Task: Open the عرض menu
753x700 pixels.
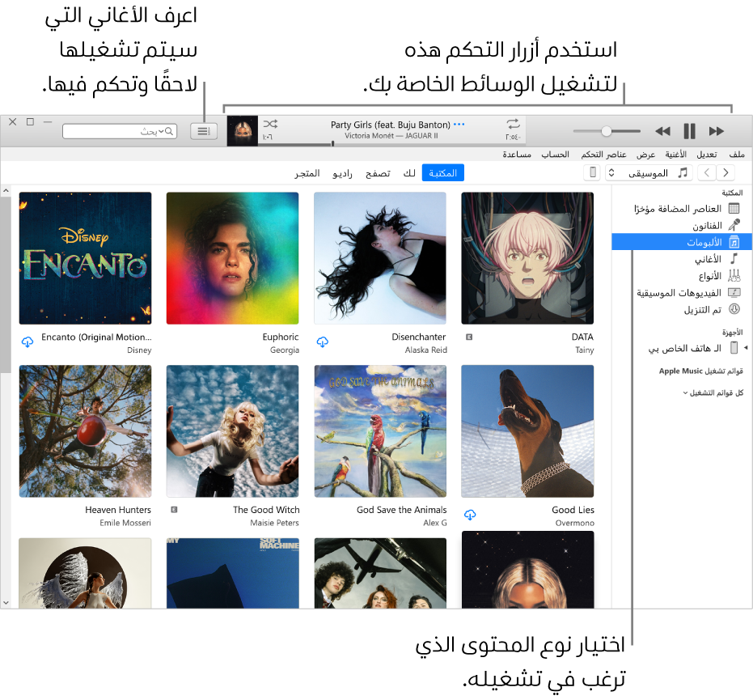Action: click(645, 155)
